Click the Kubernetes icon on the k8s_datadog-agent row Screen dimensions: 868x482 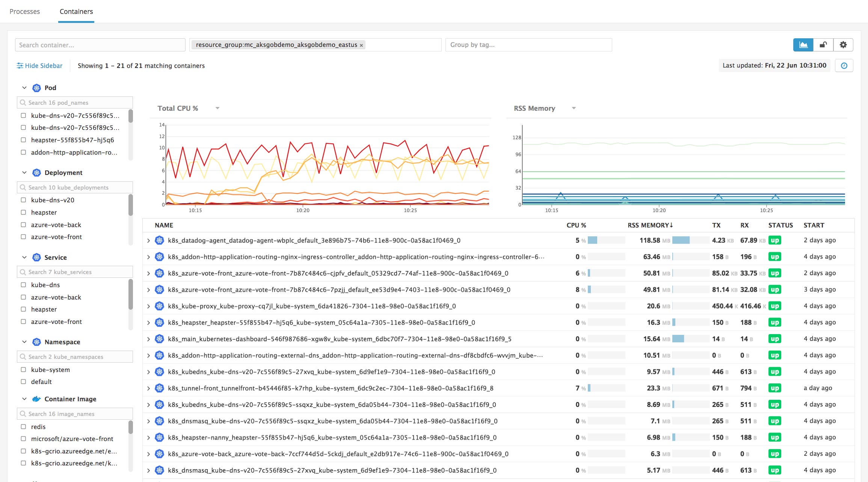pyautogui.click(x=159, y=240)
